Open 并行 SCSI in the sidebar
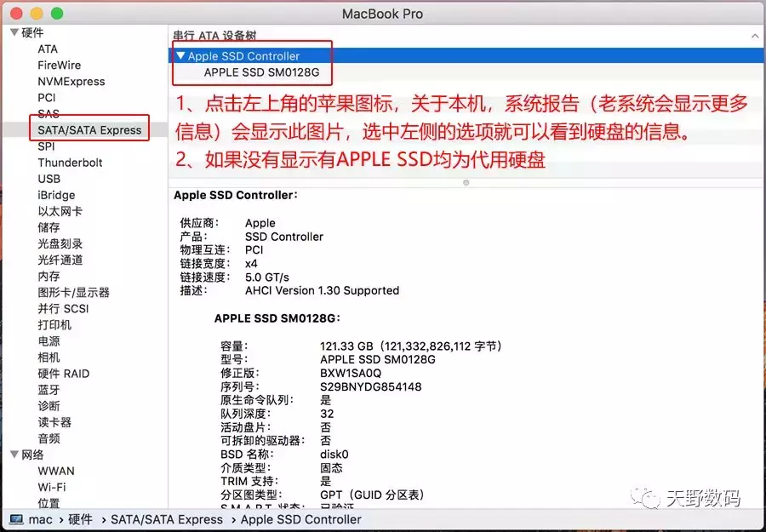The width and height of the screenshot is (766, 532). [64, 308]
